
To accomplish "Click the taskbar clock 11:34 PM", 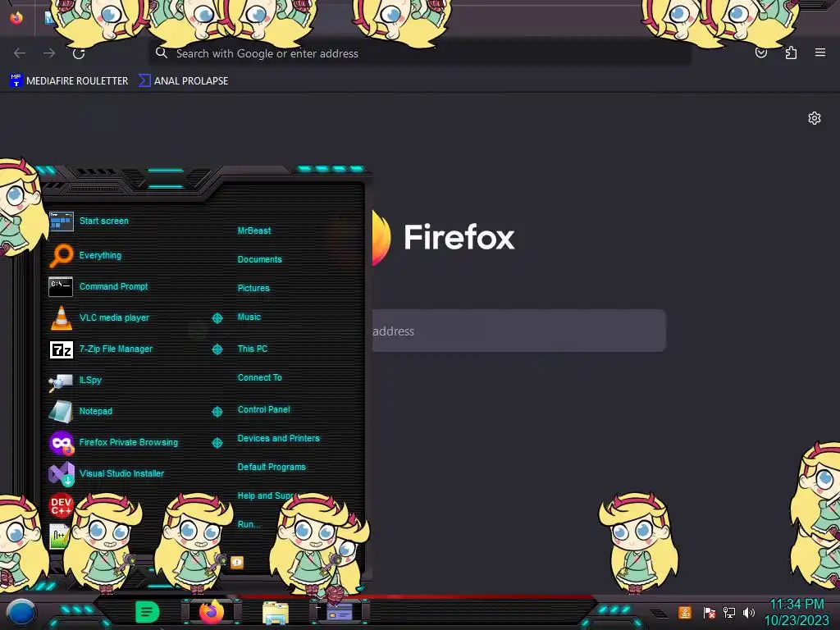I will (x=797, y=605).
